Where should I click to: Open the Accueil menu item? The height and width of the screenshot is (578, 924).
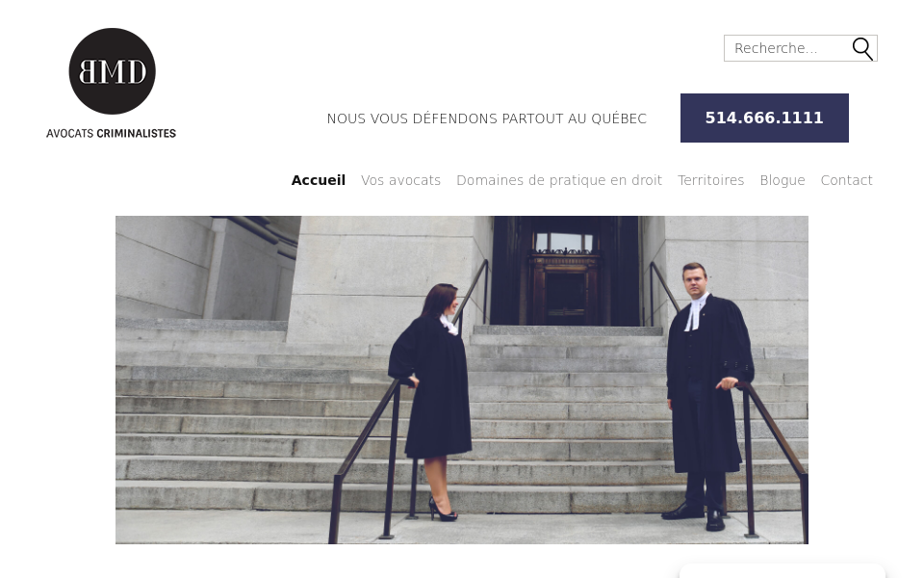pyautogui.click(x=319, y=180)
